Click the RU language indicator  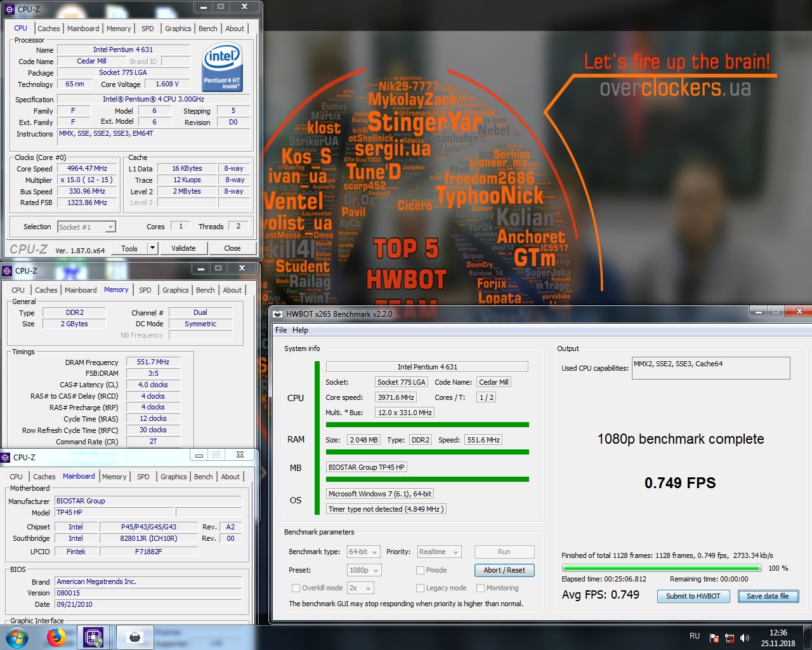pyautogui.click(x=695, y=636)
